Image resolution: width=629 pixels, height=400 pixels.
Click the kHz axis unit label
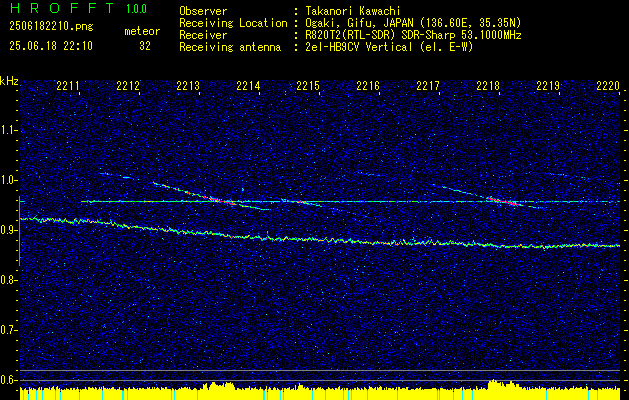tap(9, 81)
